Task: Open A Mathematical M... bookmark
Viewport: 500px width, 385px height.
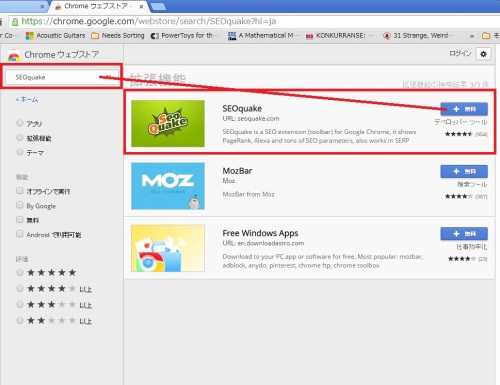Action: click(263, 35)
